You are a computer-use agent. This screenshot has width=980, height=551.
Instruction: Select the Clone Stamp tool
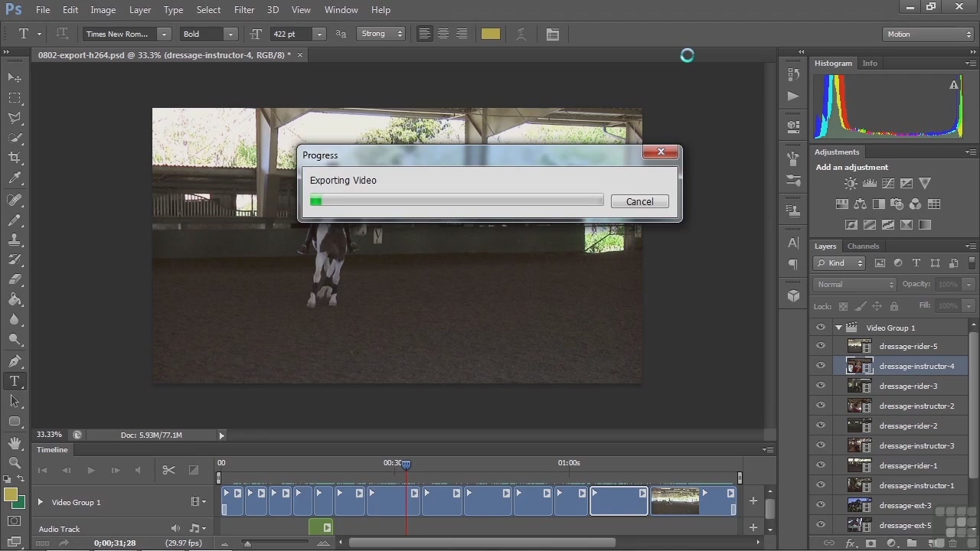[x=15, y=240]
